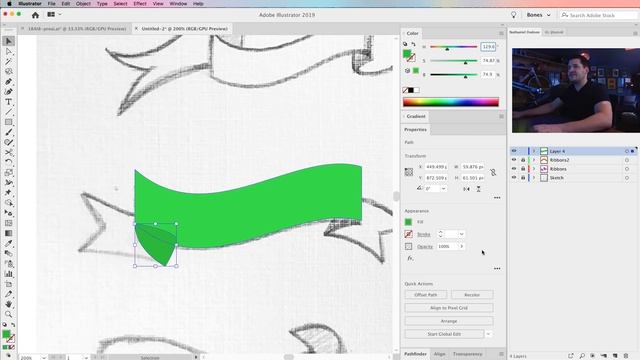Toggle constrain width and height proportions
Screen dimensions: 640x360
493,173
